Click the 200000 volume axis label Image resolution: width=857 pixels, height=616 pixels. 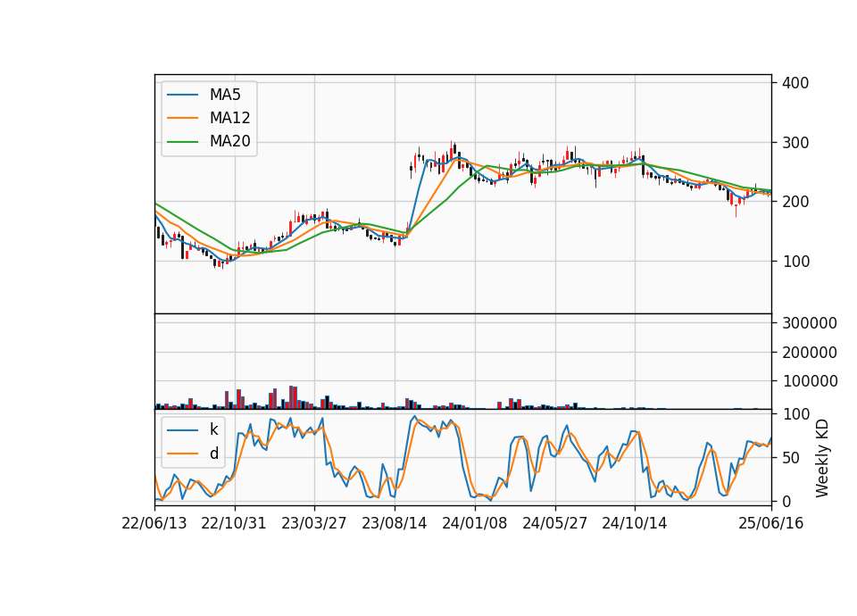click(810, 353)
